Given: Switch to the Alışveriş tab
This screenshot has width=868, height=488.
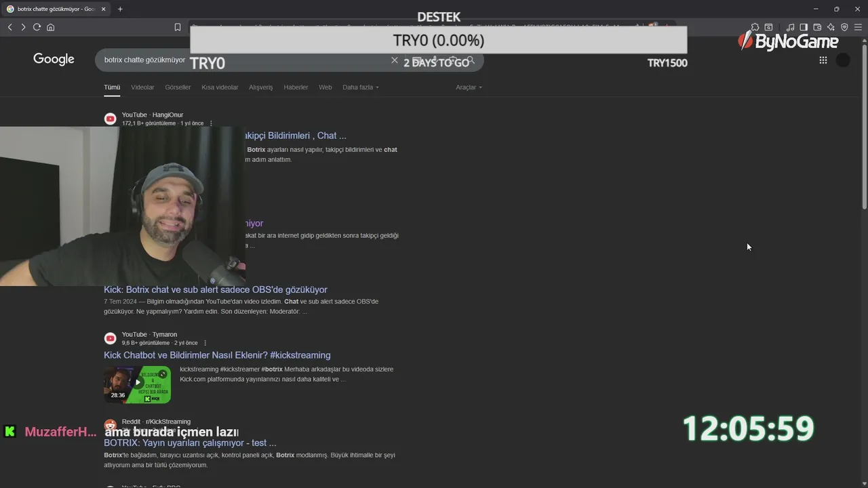Looking at the screenshot, I should (260, 87).
